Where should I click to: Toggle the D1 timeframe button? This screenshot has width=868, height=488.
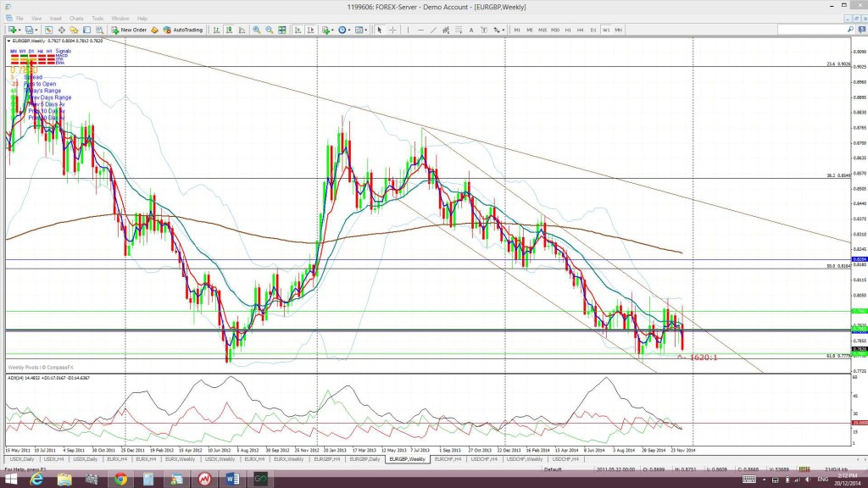pyautogui.click(x=593, y=30)
